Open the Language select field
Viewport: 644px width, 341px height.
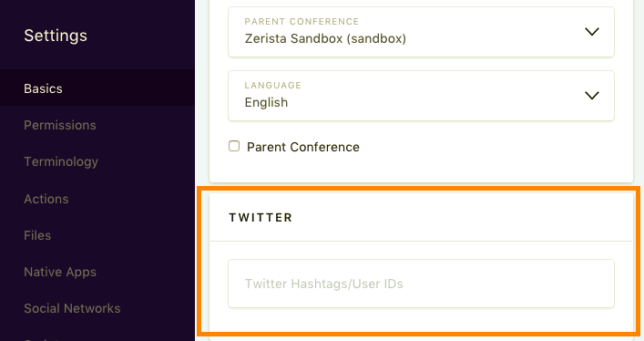[x=421, y=96]
